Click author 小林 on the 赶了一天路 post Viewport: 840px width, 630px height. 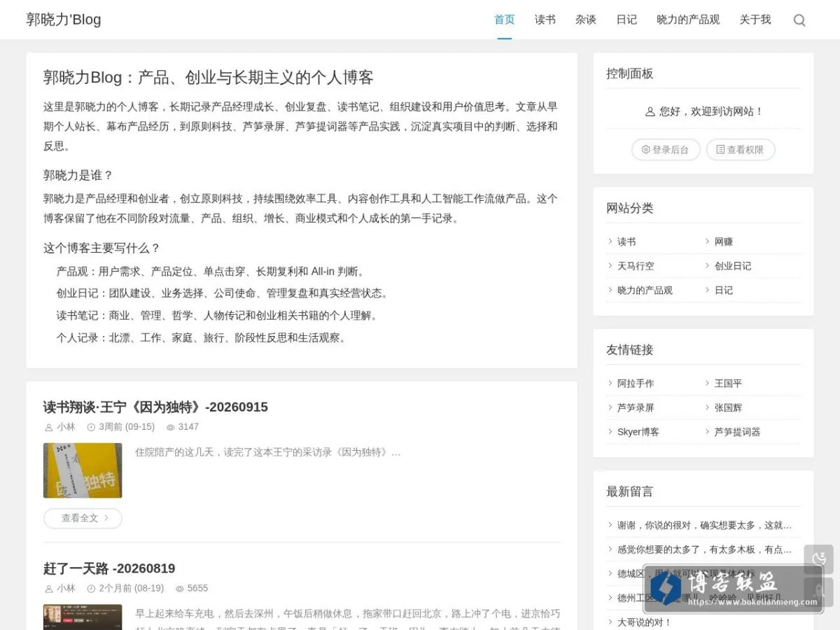(x=66, y=589)
